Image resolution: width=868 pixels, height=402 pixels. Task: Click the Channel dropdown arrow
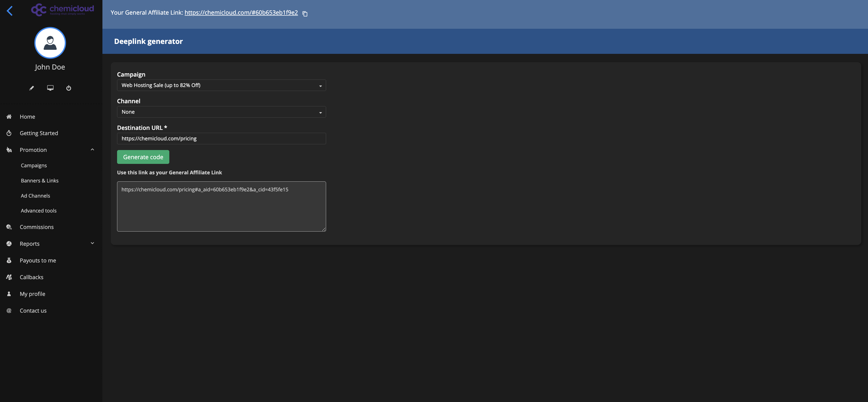point(320,113)
